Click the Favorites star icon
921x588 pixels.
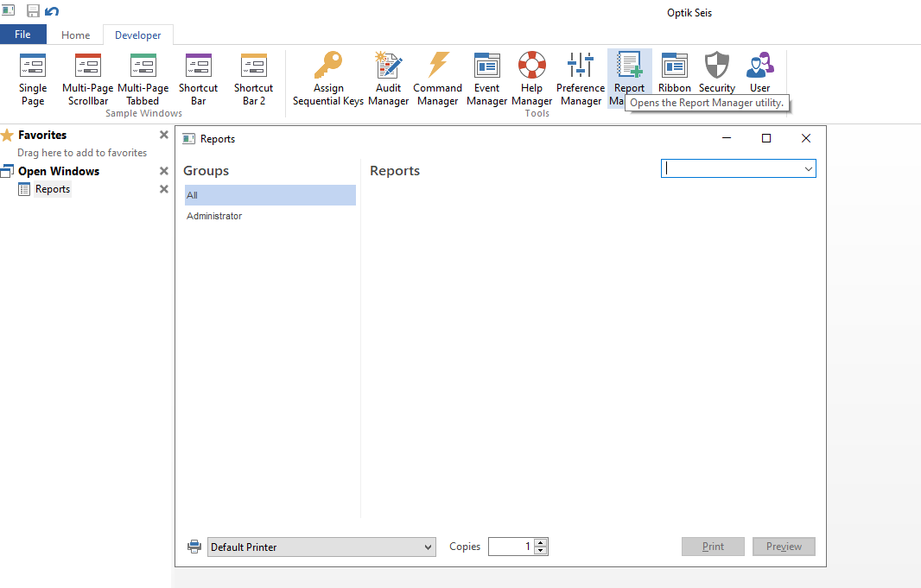(x=7, y=135)
